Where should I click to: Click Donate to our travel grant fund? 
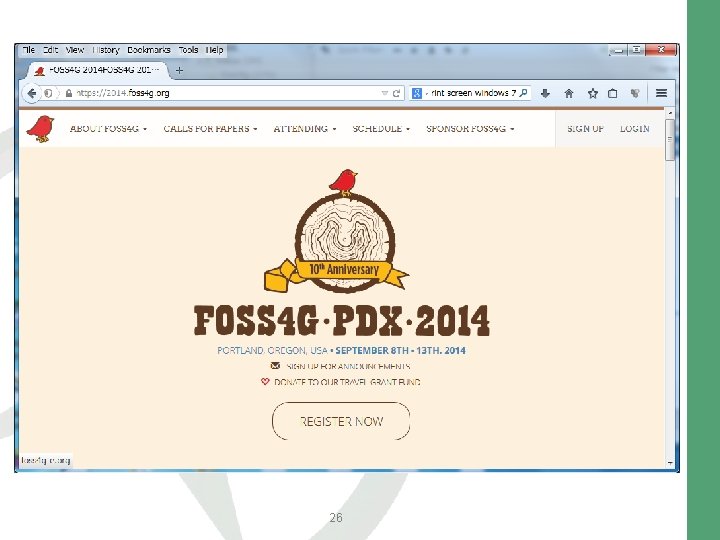click(347, 382)
